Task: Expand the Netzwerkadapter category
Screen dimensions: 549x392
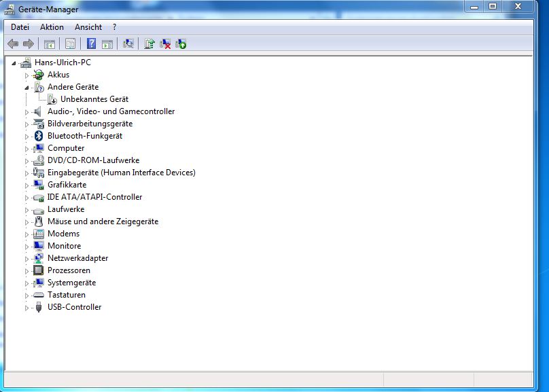Action: coord(26,259)
